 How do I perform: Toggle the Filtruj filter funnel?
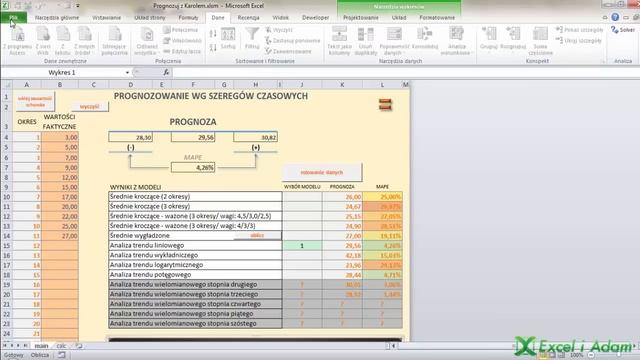point(252,39)
